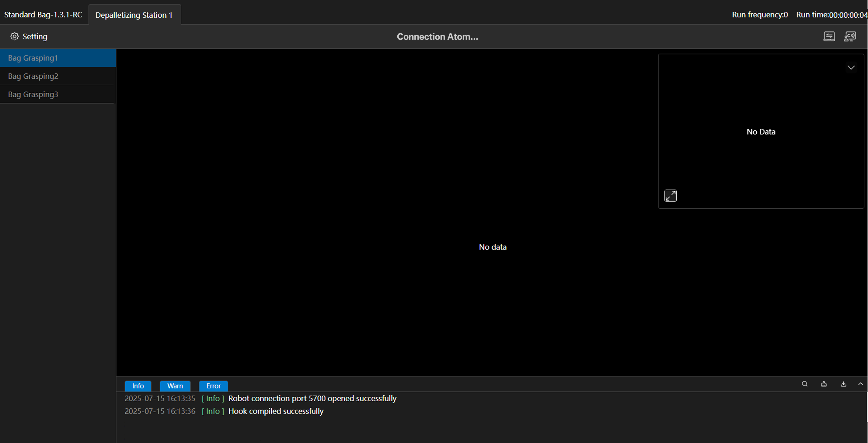Collapse the No Data preview panel chevron
The width and height of the screenshot is (868, 443).
(x=851, y=68)
